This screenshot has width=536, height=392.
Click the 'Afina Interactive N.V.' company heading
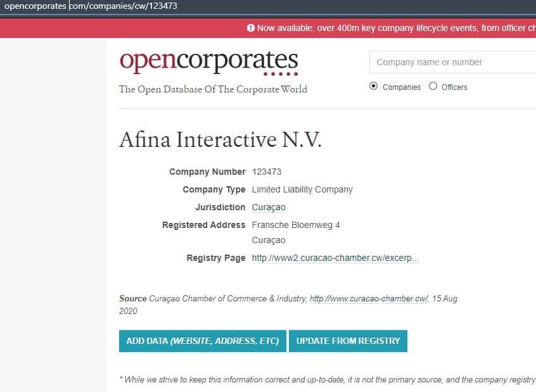220,139
